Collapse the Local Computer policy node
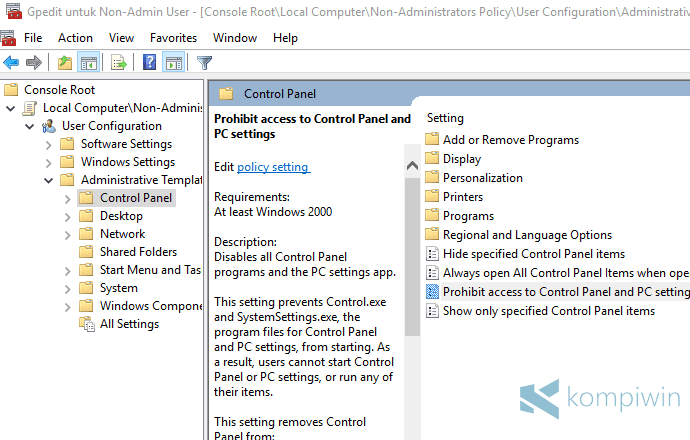This screenshot has width=690, height=440. click(x=11, y=108)
